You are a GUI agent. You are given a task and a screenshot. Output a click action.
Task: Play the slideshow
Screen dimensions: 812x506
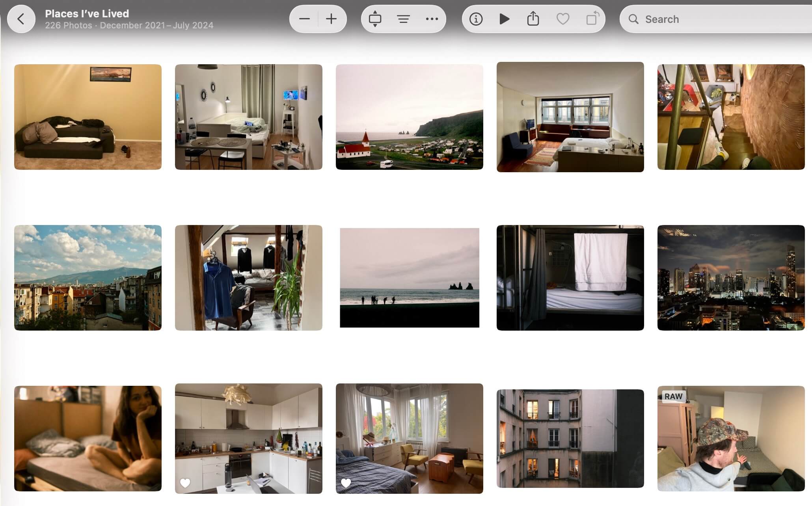504,19
